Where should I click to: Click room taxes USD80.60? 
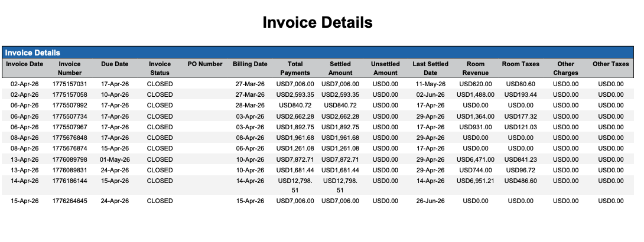click(x=521, y=84)
